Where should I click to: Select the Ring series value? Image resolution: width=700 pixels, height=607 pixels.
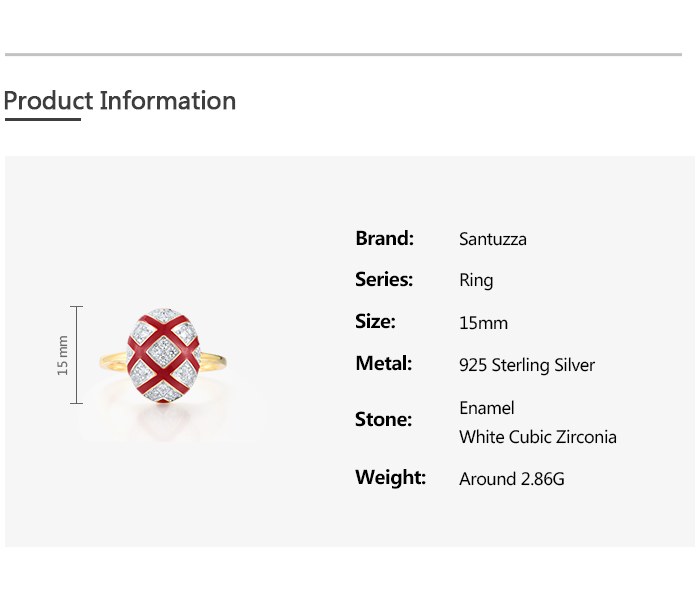476,281
